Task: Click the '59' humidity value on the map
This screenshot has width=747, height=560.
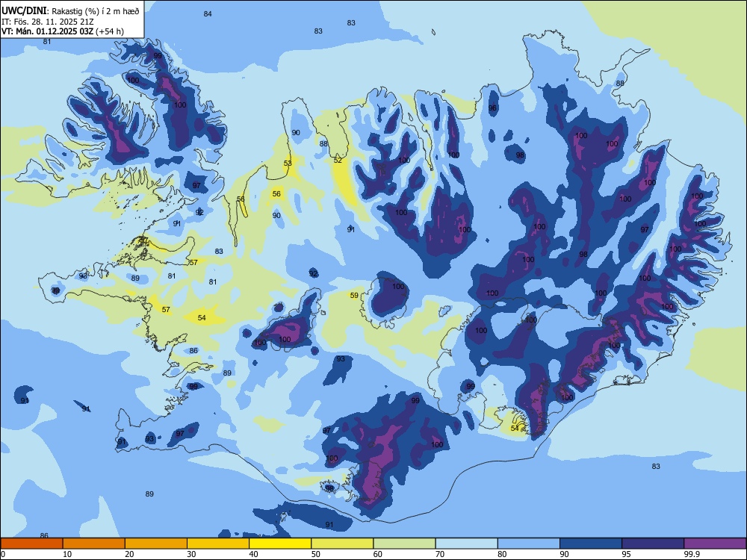Action: [x=354, y=296]
